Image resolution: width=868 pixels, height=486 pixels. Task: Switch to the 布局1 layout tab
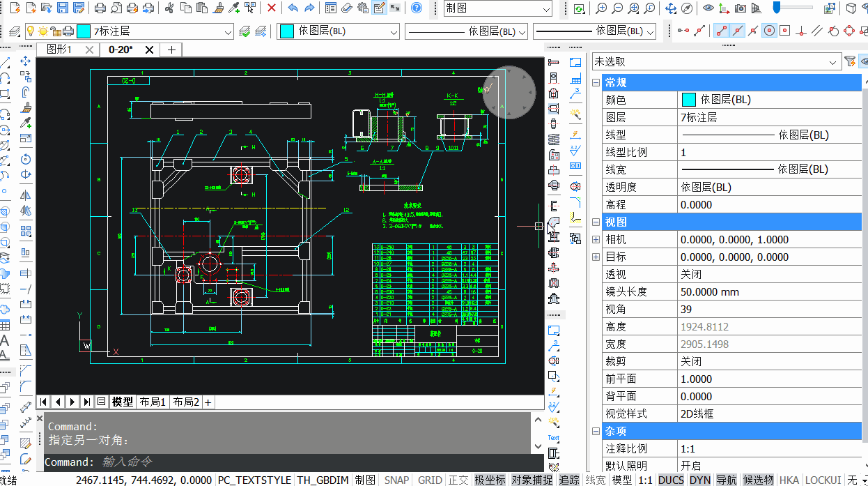pyautogui.click(x=153, y=402)
